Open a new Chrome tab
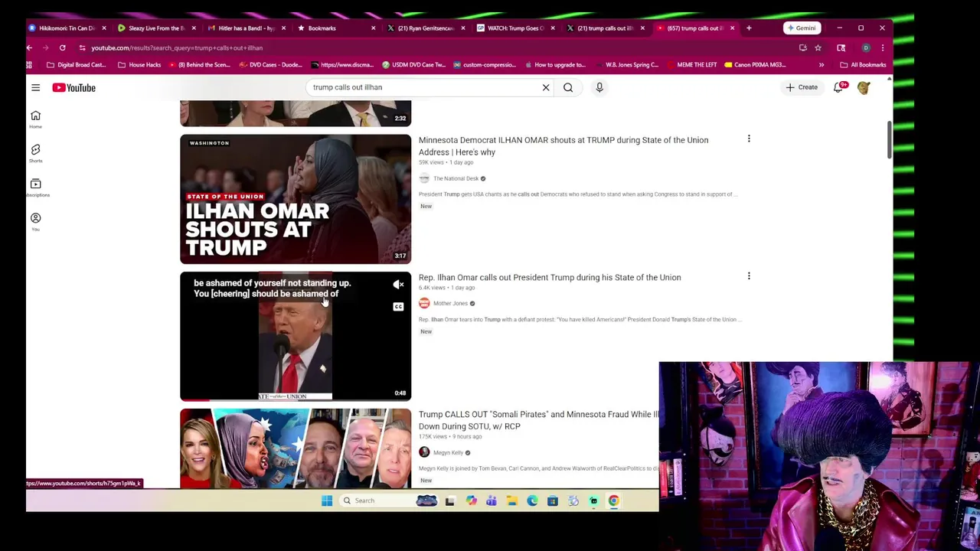 coord(749,28)
